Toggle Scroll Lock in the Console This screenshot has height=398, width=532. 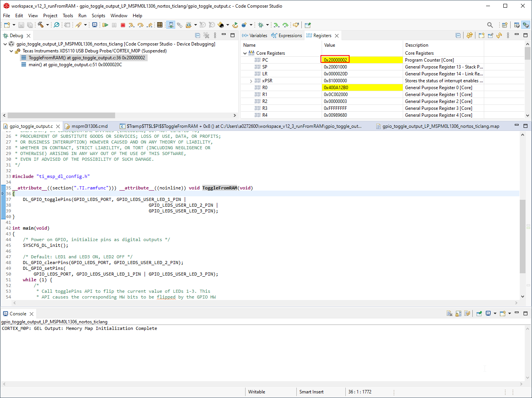pos(458,313)
